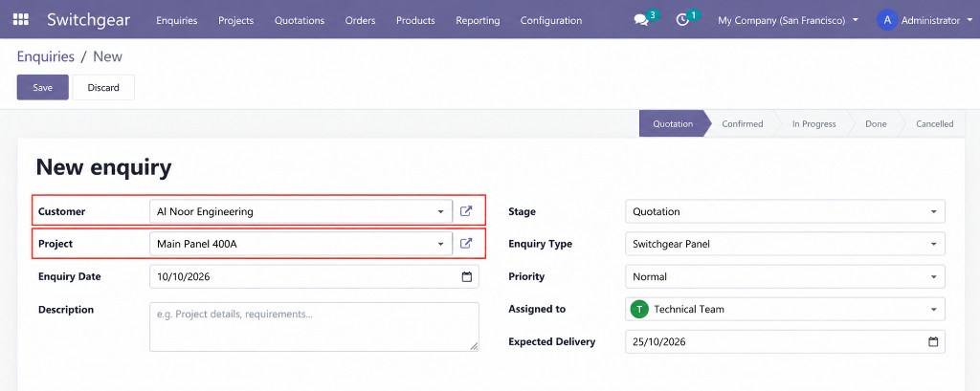Open the Stage dropdown

click(x=785, y=211)
